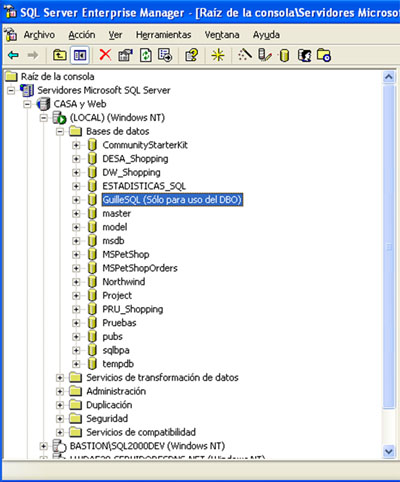Click the Help question mark icon
Image resolution: width=400 pixels, height=482 pixels.
pyautogui.click(x=191, y=55)
